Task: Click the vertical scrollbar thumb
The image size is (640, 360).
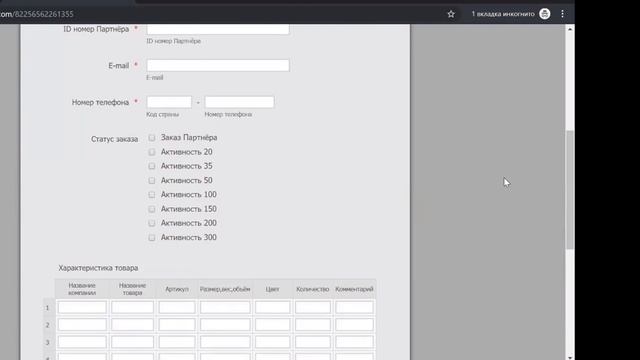Action: click(570, 190)
